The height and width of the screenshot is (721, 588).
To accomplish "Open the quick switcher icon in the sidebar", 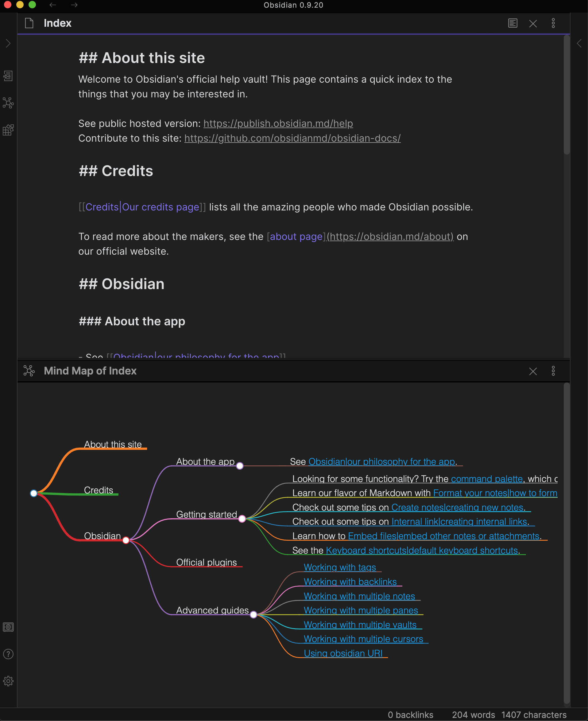I will coord(8,76).
